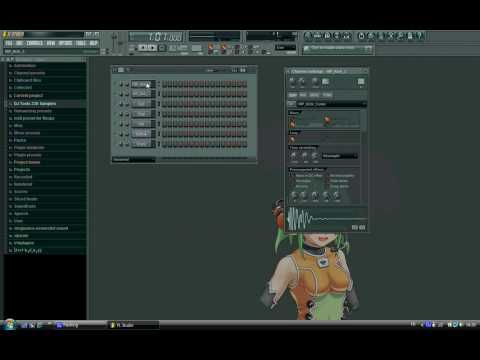
Task: Click the Play button in transport panel
Action: 142,48
